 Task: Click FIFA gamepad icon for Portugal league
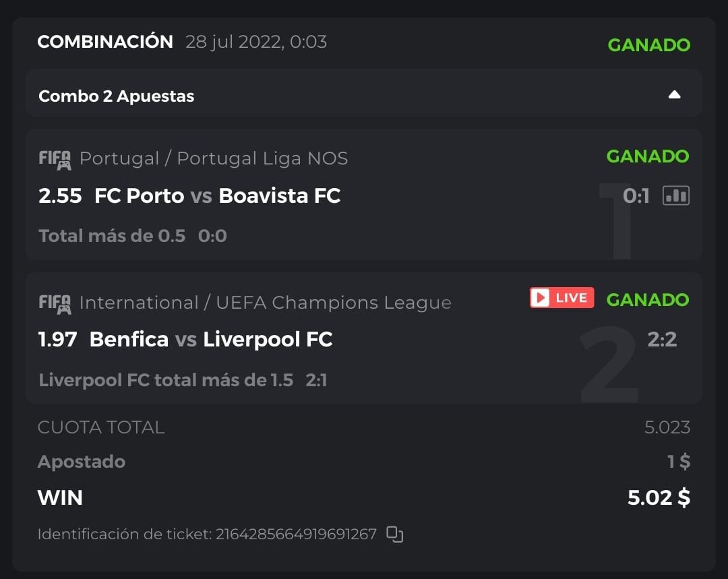[x=55, y=159]
